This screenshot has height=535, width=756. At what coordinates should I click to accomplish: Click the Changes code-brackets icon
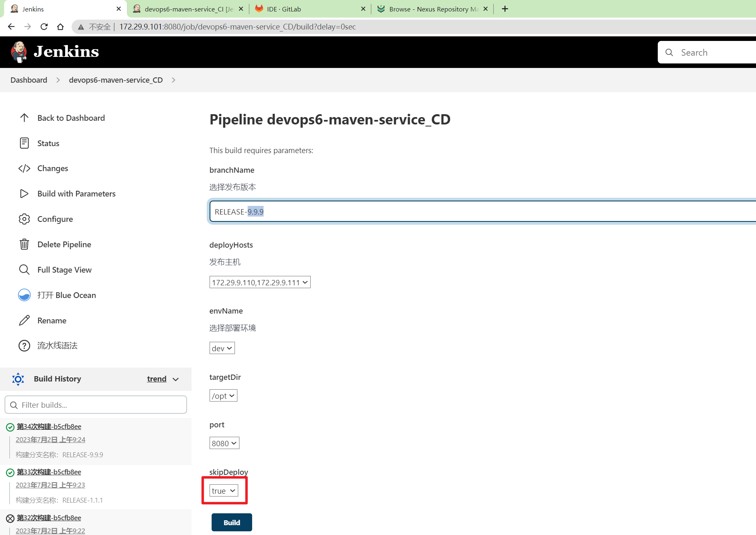point(24,168)
